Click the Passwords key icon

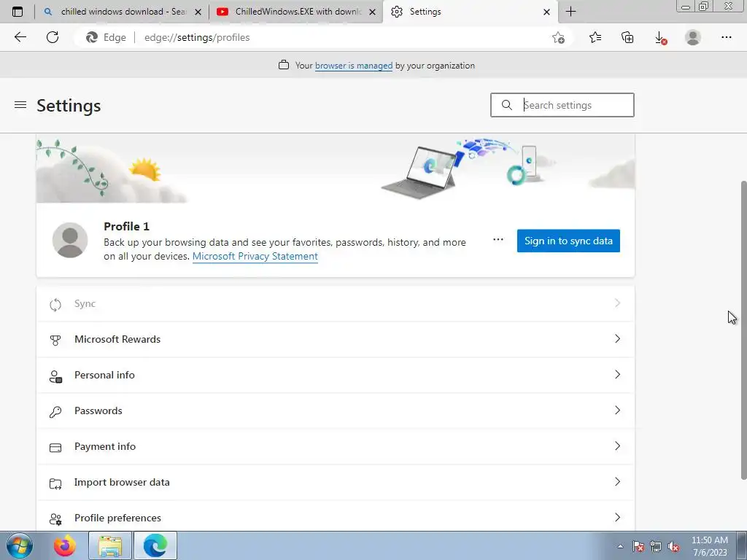coord(55,411)
